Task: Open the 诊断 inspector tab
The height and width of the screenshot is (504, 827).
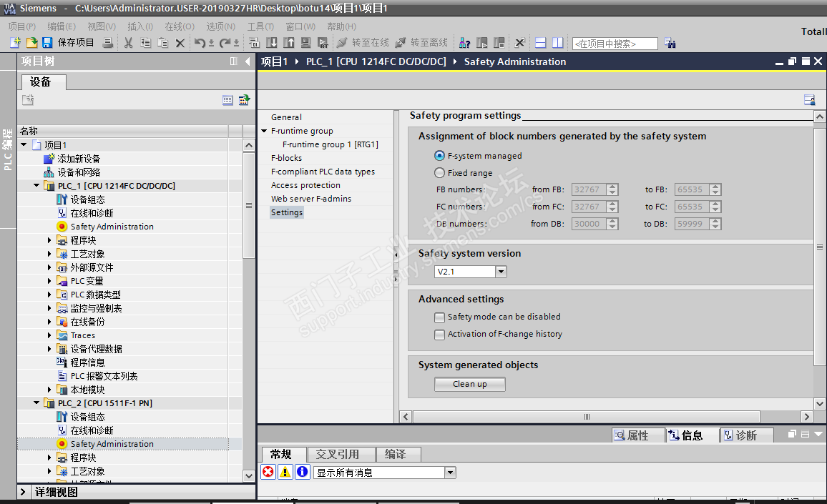Action: [x=745, y=435]
